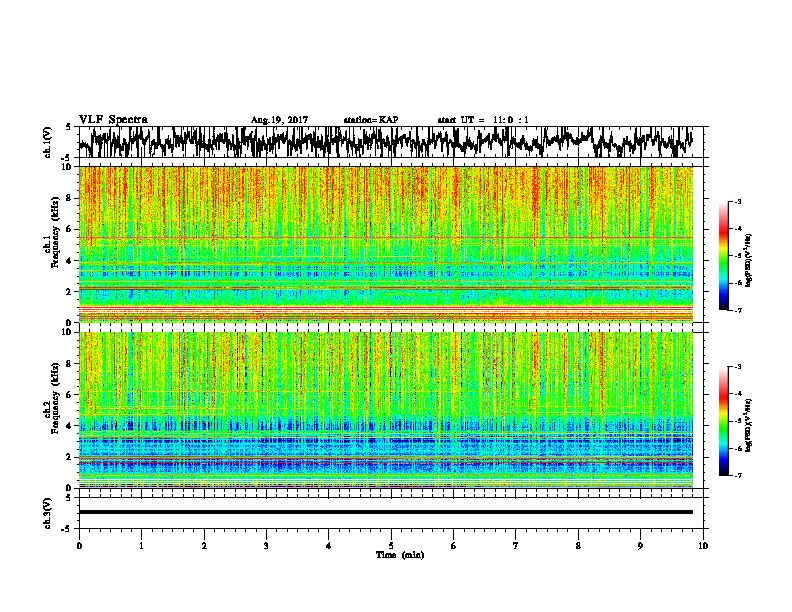The image size is (792, 612).
Task: Click the ch.1 color bar log(PSD) label
Action: point(749,261)
